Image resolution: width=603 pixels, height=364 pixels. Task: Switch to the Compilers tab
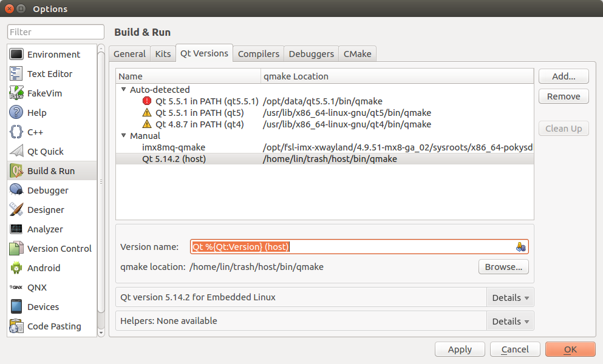258,54
